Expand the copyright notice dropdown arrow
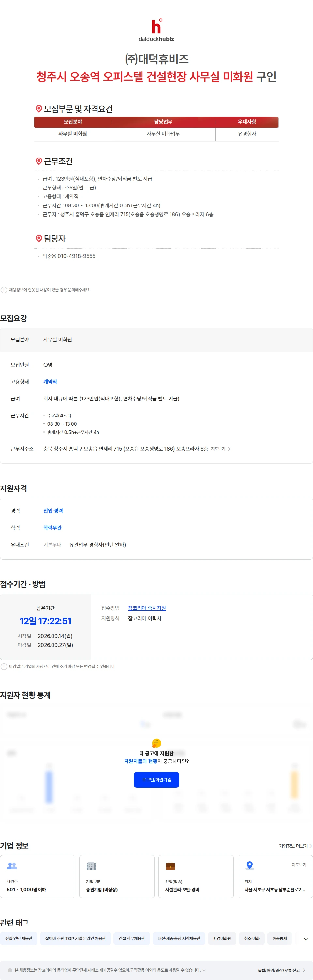The image size is (313, 980). pyautogui.click(x=204, y=970)
